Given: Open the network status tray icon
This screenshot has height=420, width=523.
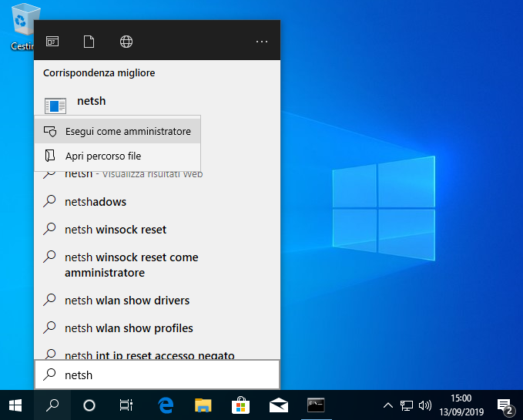Looking at the screenshot, I should (407, 405).
